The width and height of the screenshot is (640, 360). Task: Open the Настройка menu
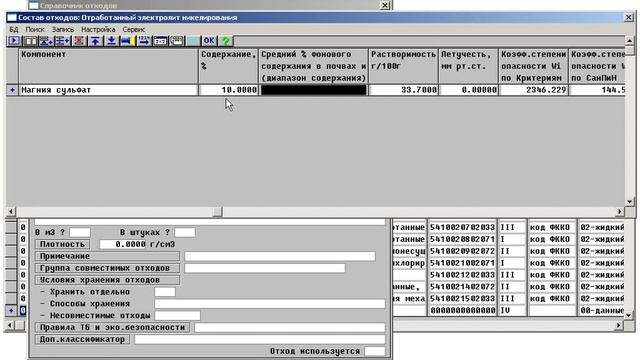click(98, 29)
